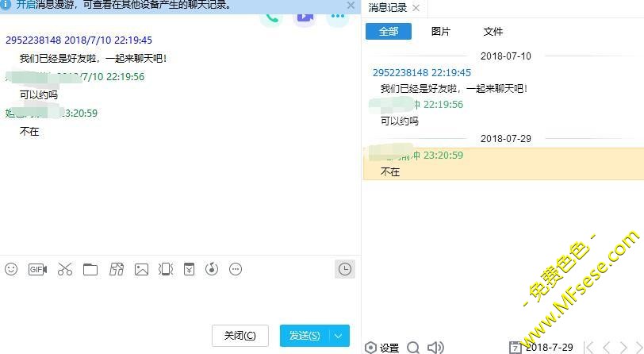The height and width of the screenshot is (354, 644).
Task: Click the 发送(S) send button
Action: click(304, 336)
